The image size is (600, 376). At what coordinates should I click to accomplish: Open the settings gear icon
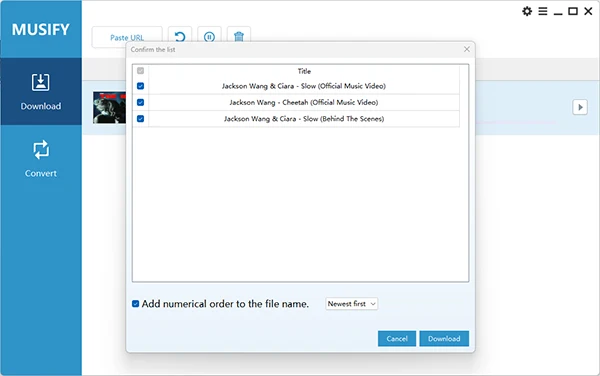[527, 11]
